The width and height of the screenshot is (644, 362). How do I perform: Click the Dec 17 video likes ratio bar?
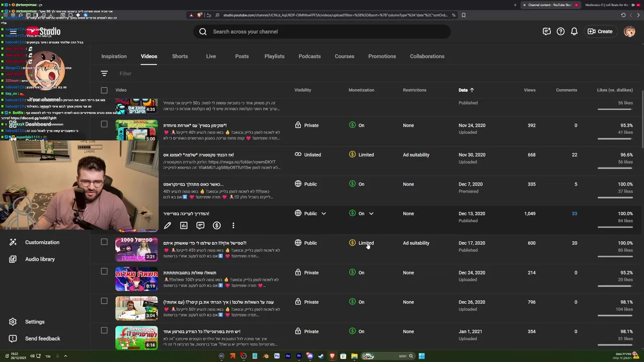615,256
